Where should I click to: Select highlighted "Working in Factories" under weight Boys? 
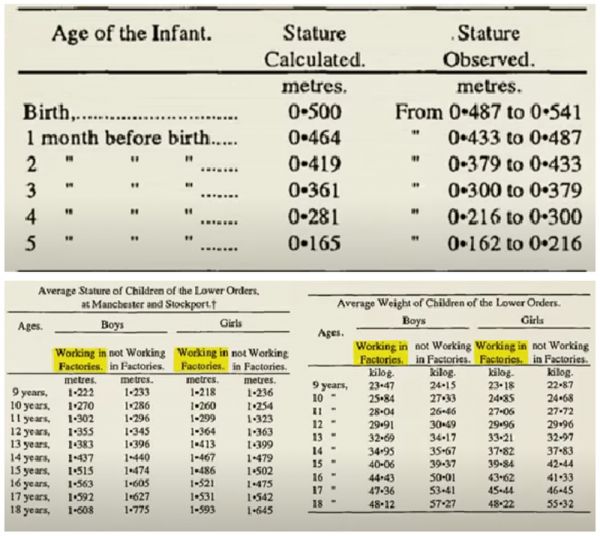[380, 351]
